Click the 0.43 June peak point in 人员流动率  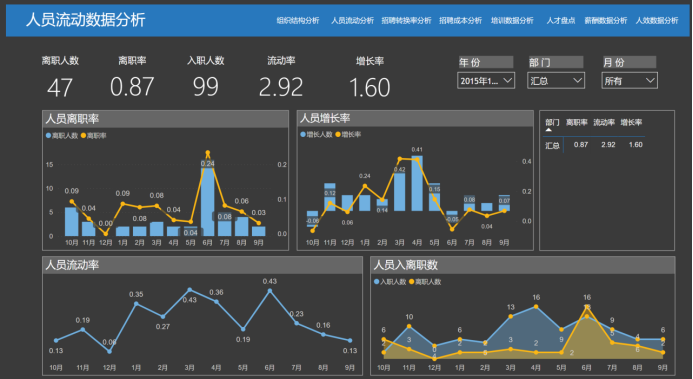(270, 290)
